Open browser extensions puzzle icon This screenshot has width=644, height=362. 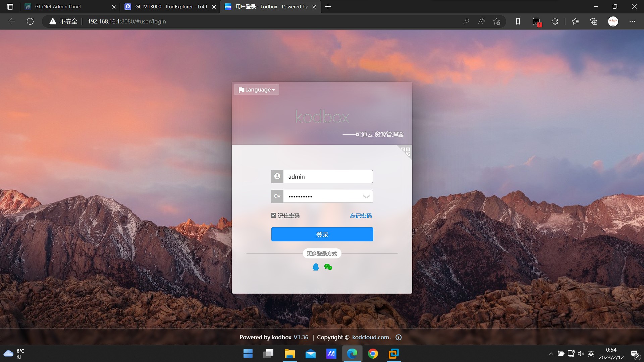click(x=555, y=21)
